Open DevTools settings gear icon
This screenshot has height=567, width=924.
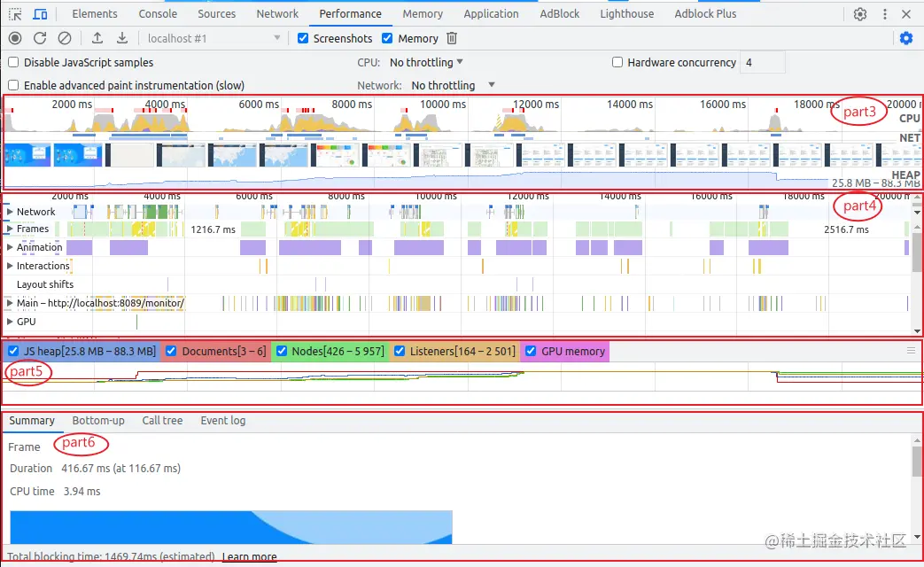coord(860,14)
